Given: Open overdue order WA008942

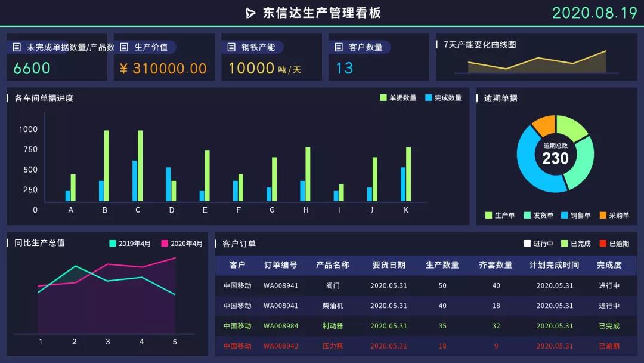Looking at the screenshot, I should coord(281,346).
